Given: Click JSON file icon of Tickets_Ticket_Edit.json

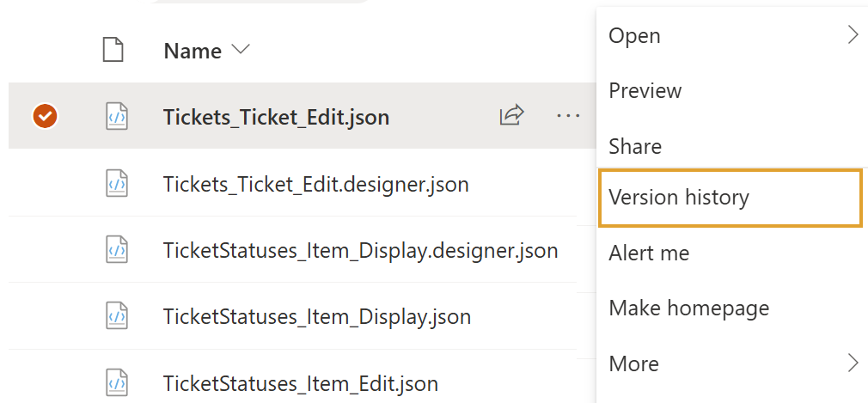Looking at the screenshot, I should [117, 116].
